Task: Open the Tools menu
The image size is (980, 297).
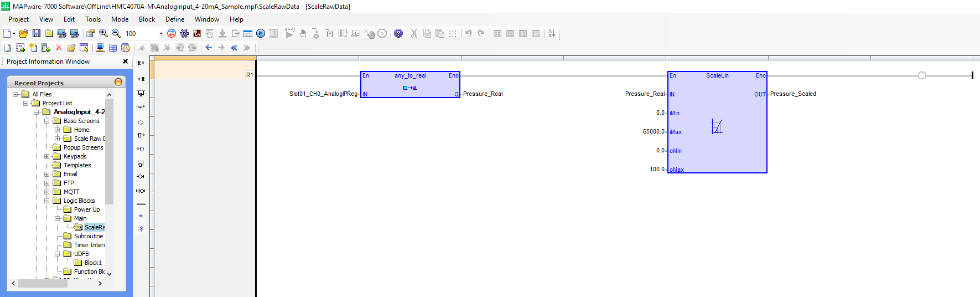Action: (x=93, y=19)
